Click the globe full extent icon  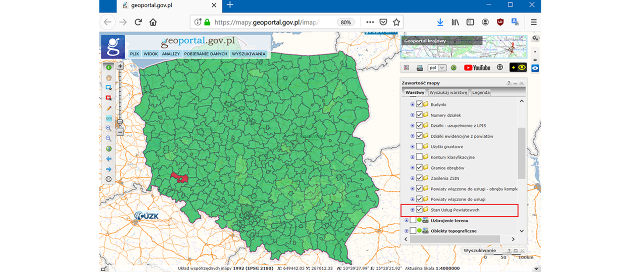(x=109, y=149)
